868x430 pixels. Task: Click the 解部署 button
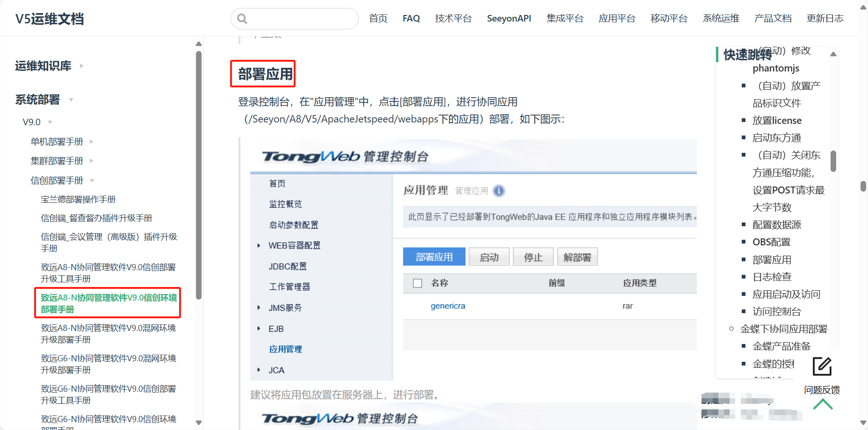(578, 257)
